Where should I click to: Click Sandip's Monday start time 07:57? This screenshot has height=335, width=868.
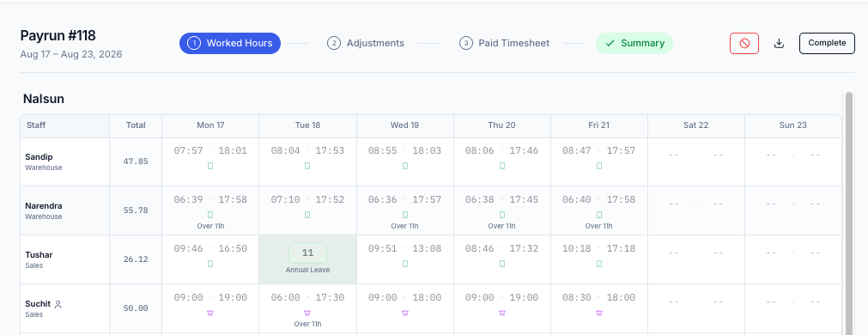click(188, 150)
